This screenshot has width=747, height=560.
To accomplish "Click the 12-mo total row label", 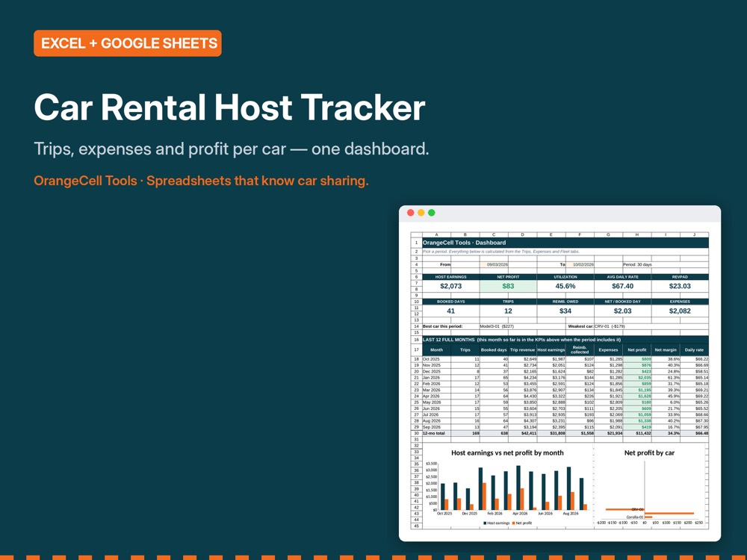I will point(436,433).
